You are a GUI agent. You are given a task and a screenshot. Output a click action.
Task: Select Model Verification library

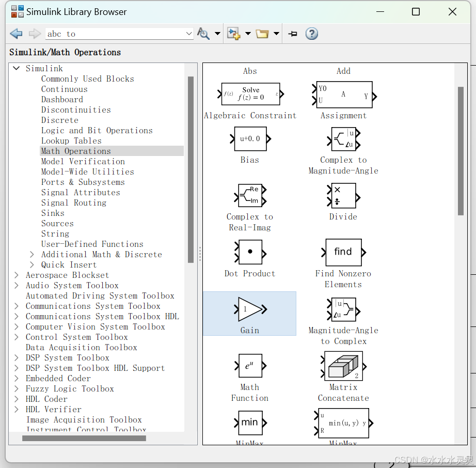[x=83, y=162]
